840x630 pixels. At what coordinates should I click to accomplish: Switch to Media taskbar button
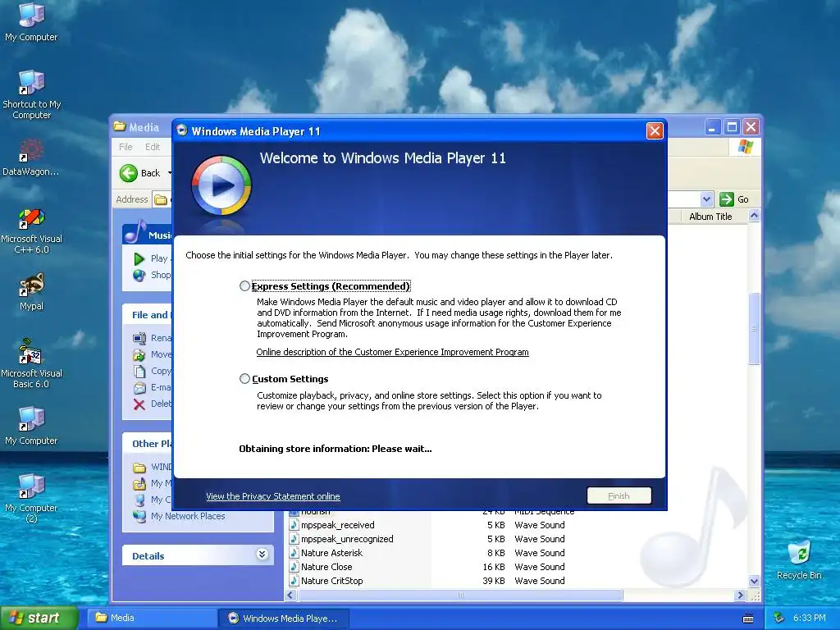pyautogui.click(x=152, y=618)
